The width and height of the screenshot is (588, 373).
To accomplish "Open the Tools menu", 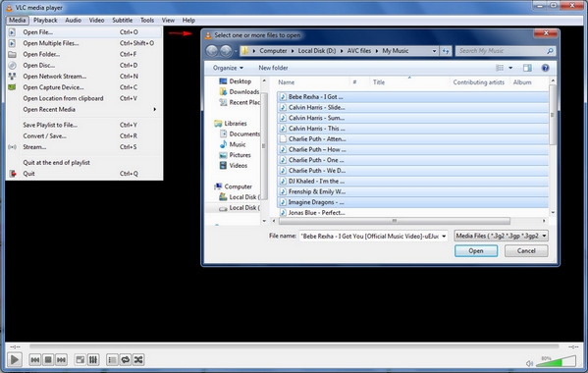I will click(x=147, y=21).
